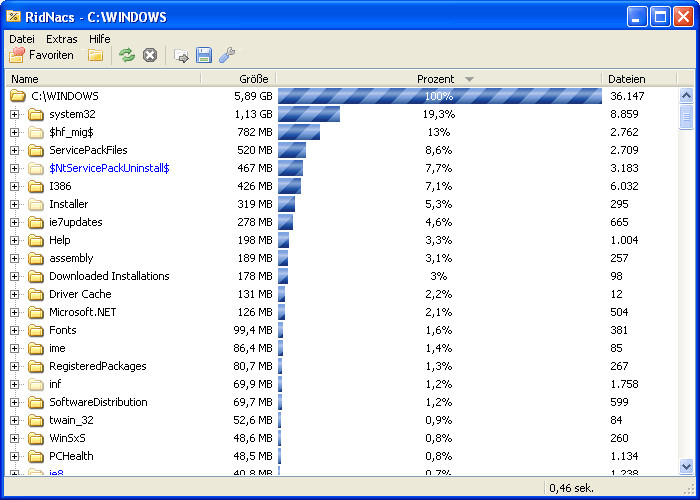Expand the RegisteredPackages tree node

click(15, 366)
